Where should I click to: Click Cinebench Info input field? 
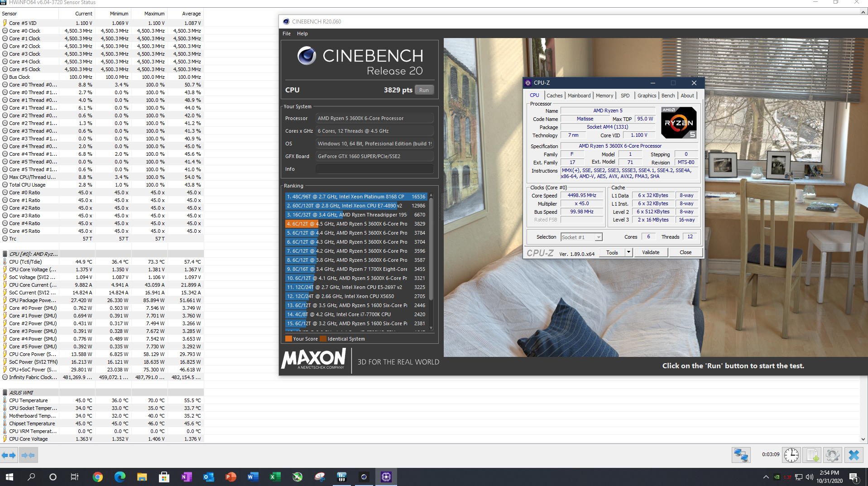click(374, 169)
